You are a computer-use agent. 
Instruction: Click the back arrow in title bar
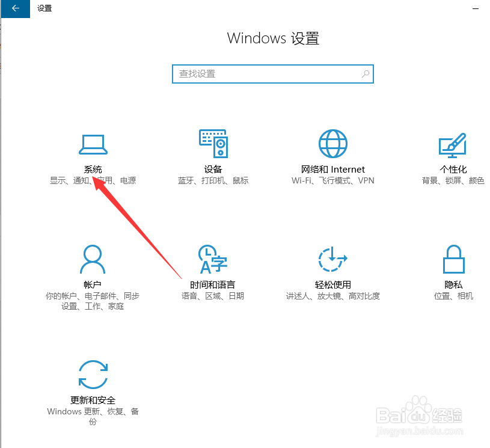[x=15, y=9]
